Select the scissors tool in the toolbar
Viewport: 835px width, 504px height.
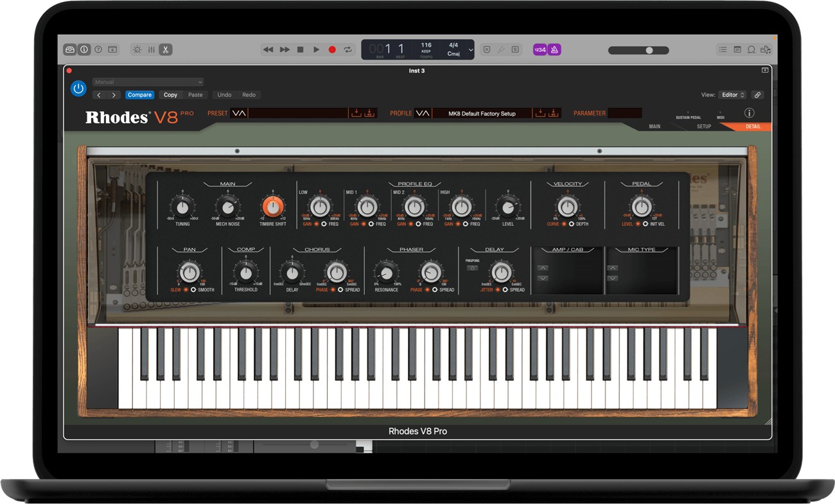click(165, 49)
